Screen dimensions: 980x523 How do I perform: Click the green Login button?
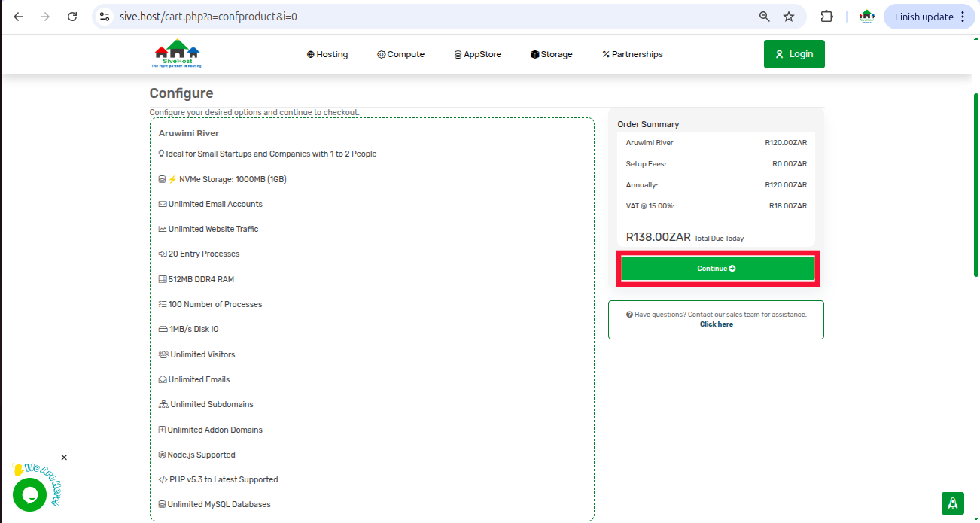[794, 54]
